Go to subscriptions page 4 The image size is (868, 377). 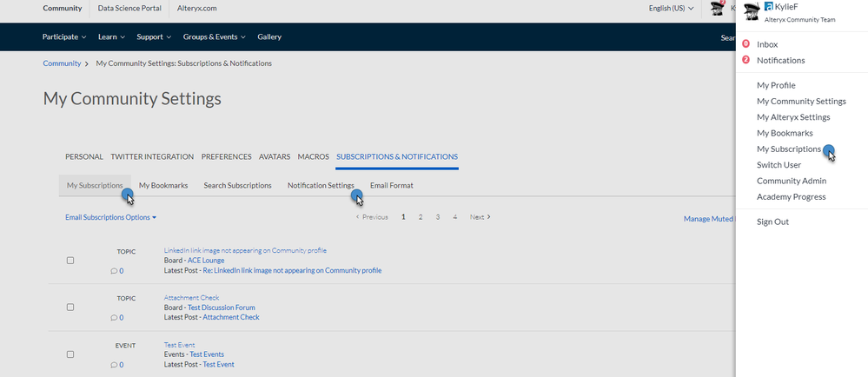pos(454,217)
